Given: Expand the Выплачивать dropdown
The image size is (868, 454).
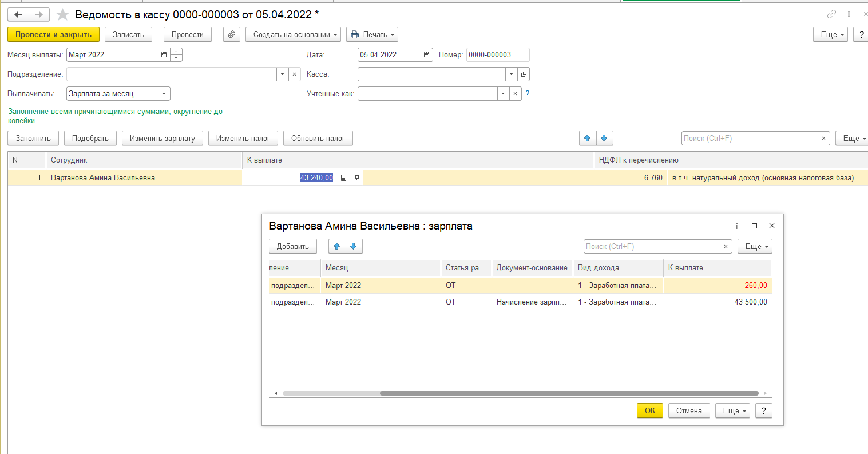Looking at the screenshot, I should coord(164,94).
